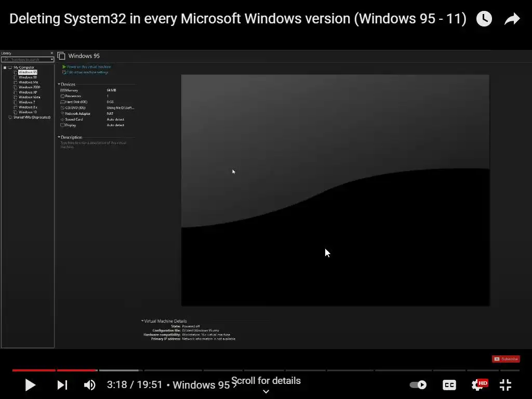Image resolution: width=532 pixels, height=399 pixels.
Task: Select the Windows 8.x VM
Action: (x=28, y=107)
